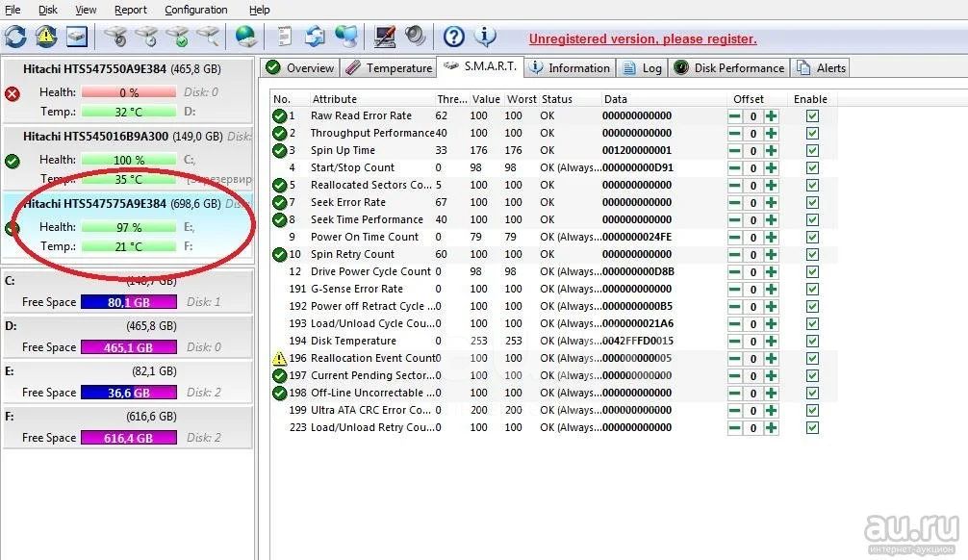The height and width of the screenshot is (560, 968).
Task: Click green check icon beside Raw Read Error Rate
Action: click(280, 116)
